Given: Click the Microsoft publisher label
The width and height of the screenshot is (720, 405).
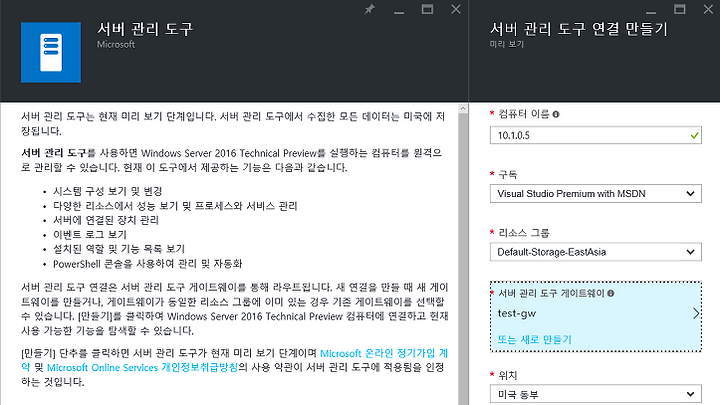Looking at the screenshot, I should pyautogui.click(x=116, y=45).
